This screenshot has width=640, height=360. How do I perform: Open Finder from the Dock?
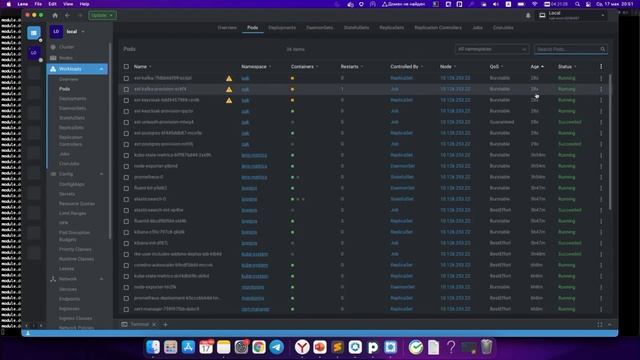tap(153, 347)
